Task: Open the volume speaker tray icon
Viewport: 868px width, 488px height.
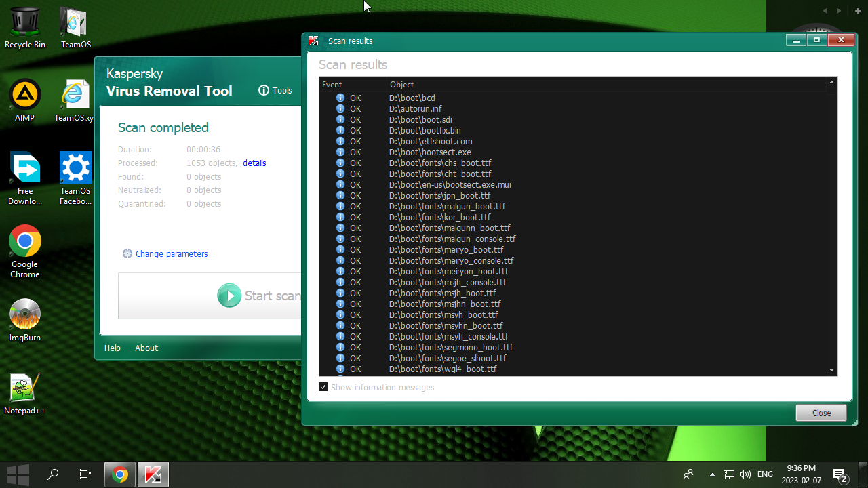Action: (x=745, y=474)
